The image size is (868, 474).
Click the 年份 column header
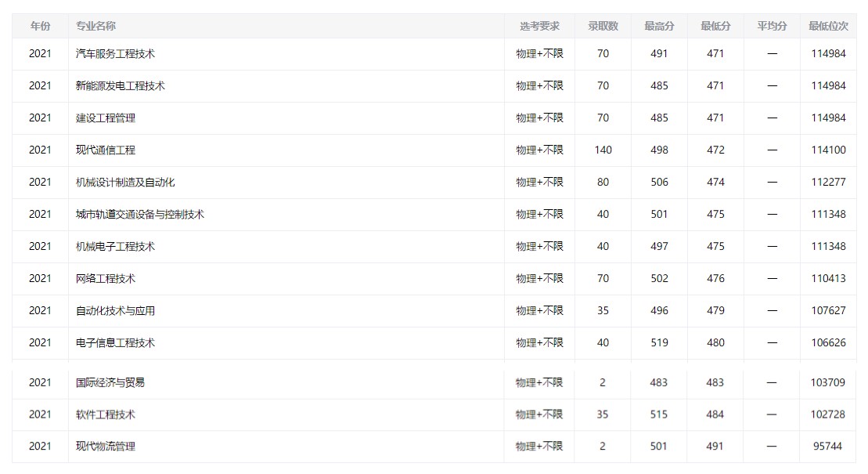[x=40, y=26]
